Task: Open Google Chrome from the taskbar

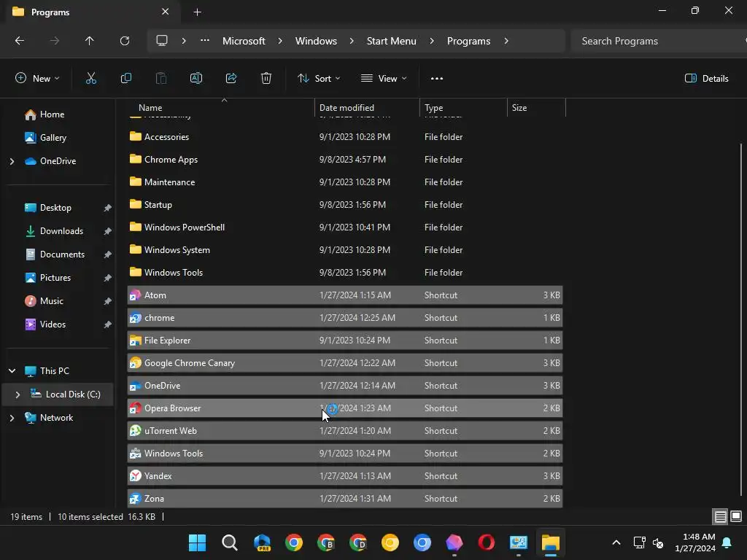Action: click(294, 542)
